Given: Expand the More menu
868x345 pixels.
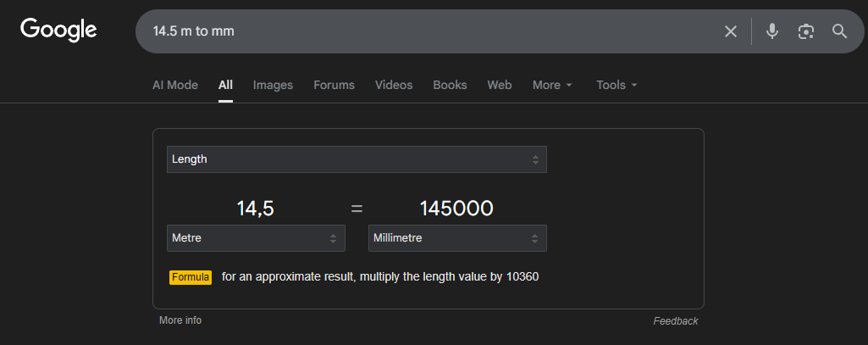Looking at the screenshot, I should coord(552,85).
